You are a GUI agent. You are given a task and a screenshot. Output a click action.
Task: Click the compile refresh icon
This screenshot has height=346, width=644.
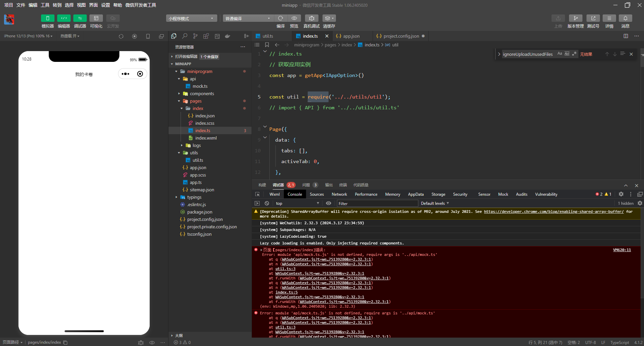(x=280, y=18)
